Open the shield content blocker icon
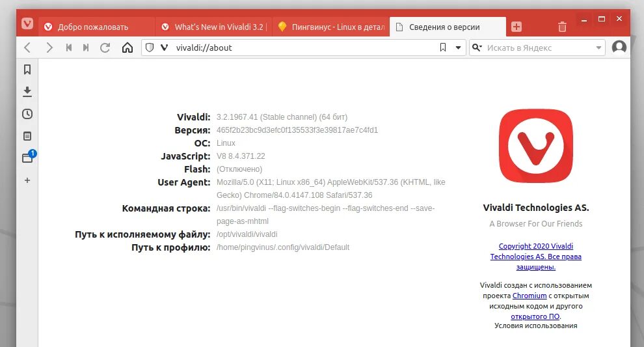The width and height of the screenshot is (644, 347). pyautogui.click(x=150, y=48)
